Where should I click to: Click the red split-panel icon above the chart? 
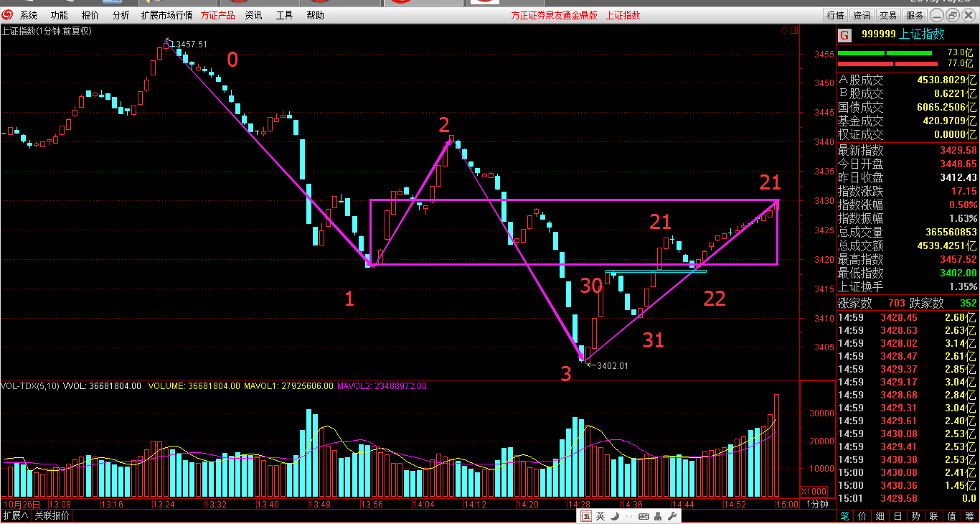(x=793, y=31)
